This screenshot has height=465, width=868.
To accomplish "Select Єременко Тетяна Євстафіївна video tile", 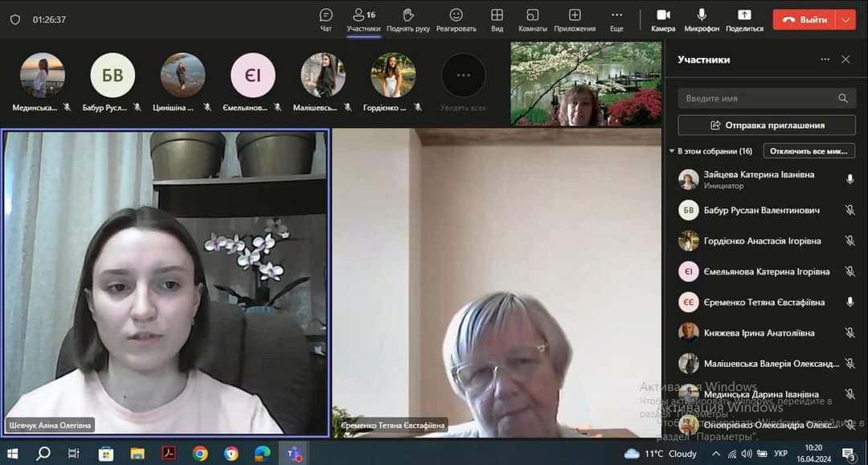I will (x=497, y=282).
